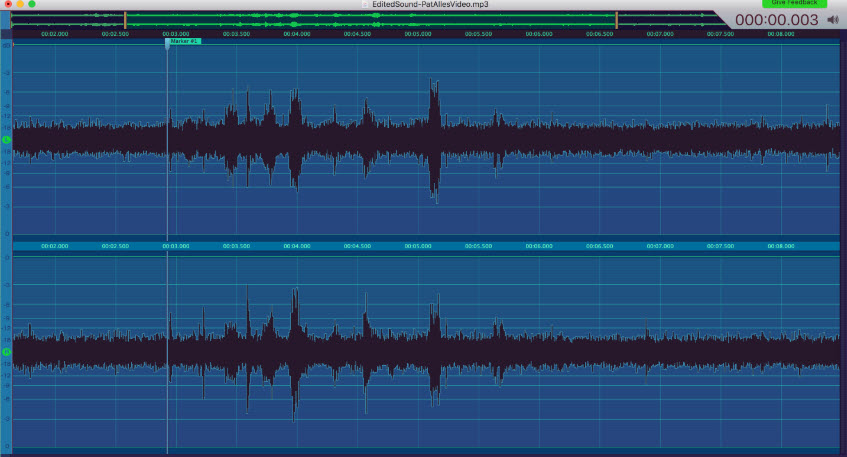
Task: Click 00:02.000 on the top ruler
Action: pyautogui.click(x=55, y=34)
